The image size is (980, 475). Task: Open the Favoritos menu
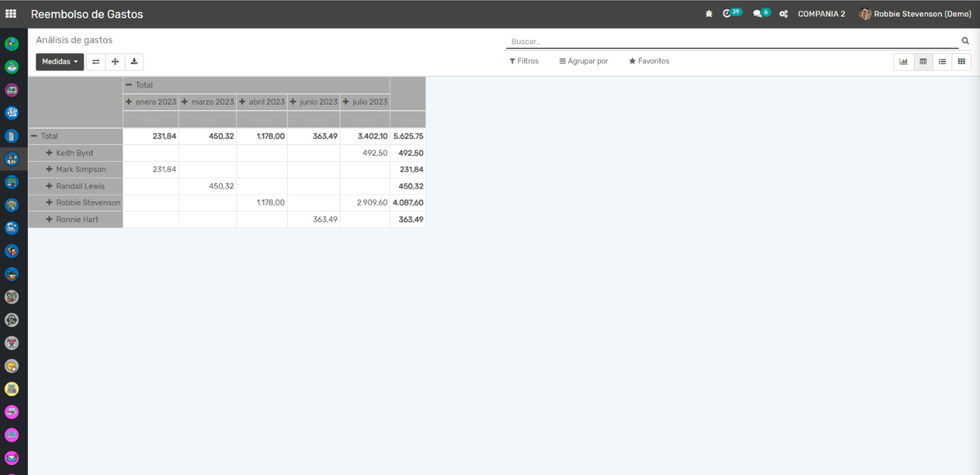[649, 61]
